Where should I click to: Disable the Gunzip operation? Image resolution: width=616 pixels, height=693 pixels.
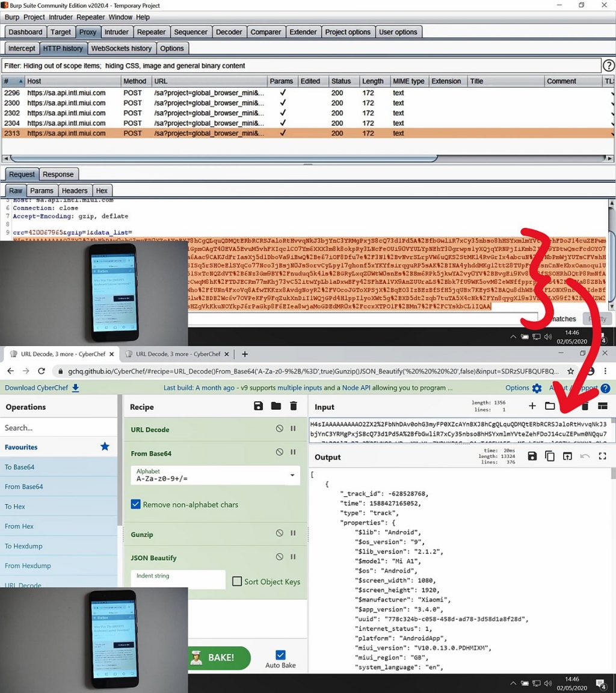pos(279,534)
